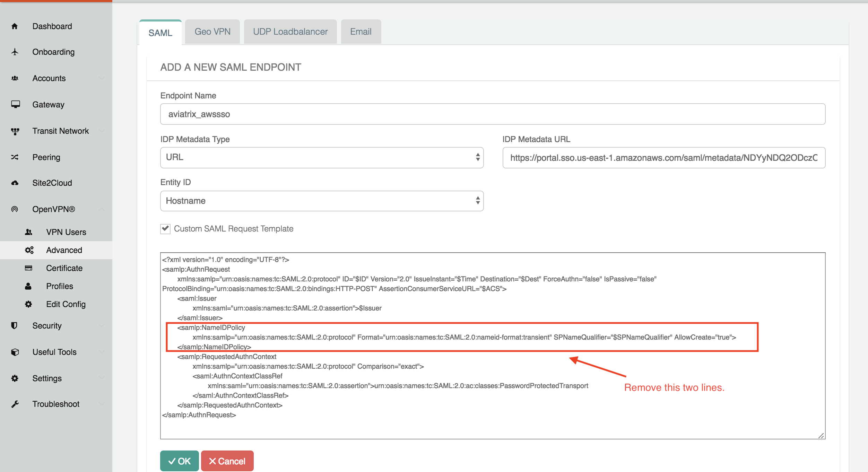Click the Dashboard icon in sidebar
The image size is (868, 472).
(16, 26)
